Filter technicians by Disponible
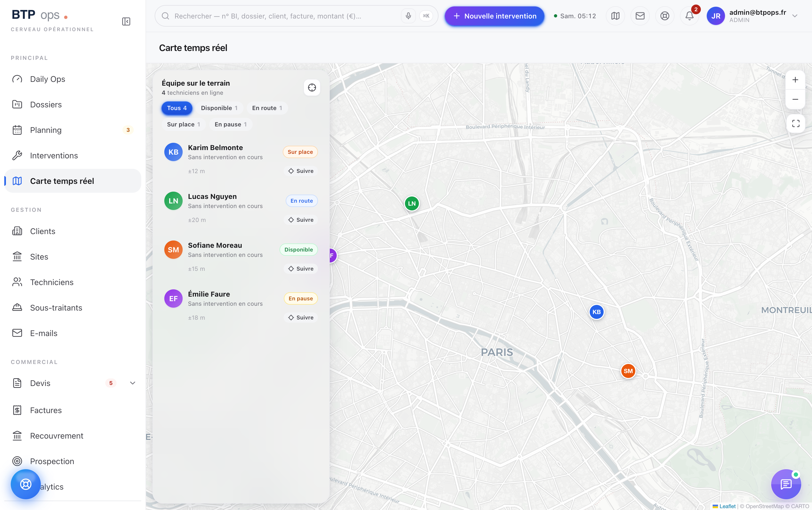The width and height of the screenshot is (812, 510). tap(219, 108)
